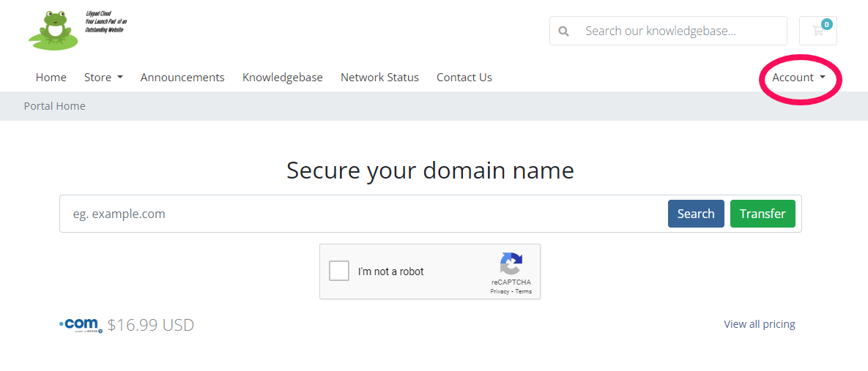Go to the Home menu item
The height and width of the screenshot is (371, 868).
(51, 78)
